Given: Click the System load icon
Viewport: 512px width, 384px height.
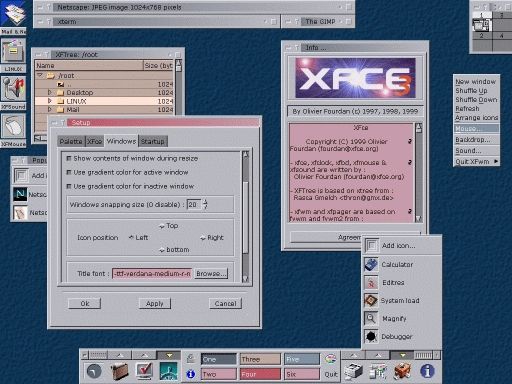Looking at the screenshot, I should click(x=371, y=300).
